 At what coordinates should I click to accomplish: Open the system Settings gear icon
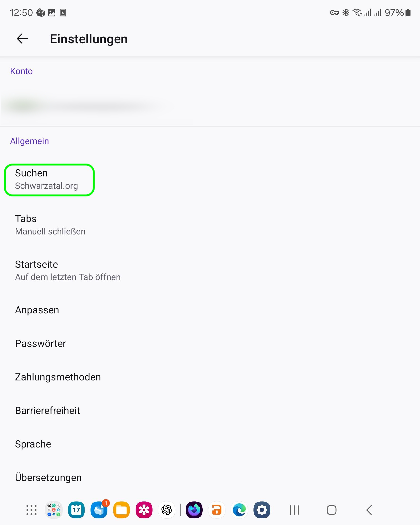click(262, 510)
